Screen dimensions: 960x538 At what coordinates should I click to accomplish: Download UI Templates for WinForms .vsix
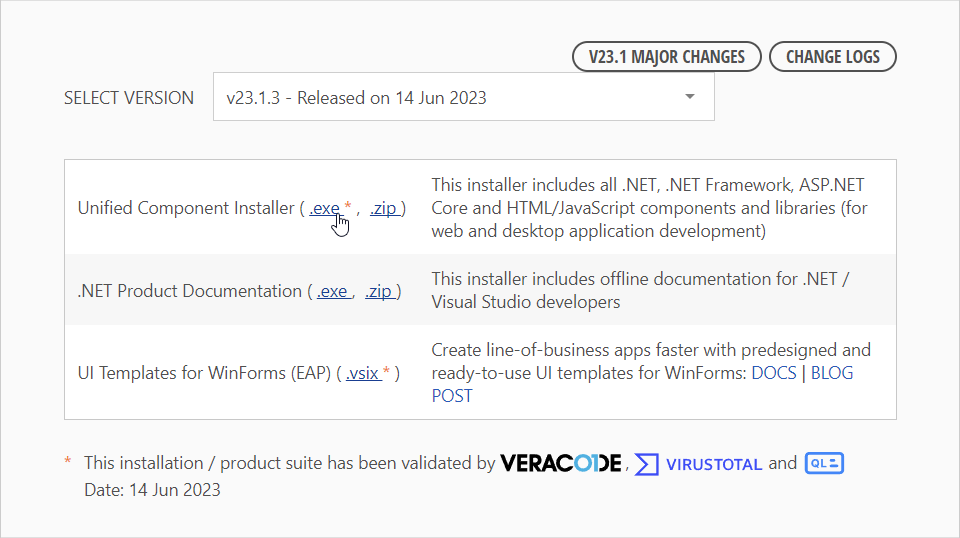(x=364, y=373)
